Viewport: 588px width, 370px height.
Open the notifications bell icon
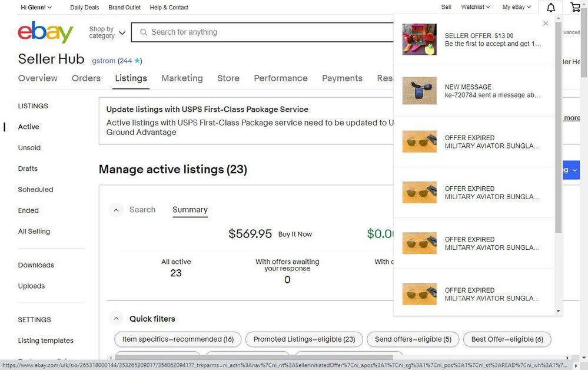coord(550,8)
